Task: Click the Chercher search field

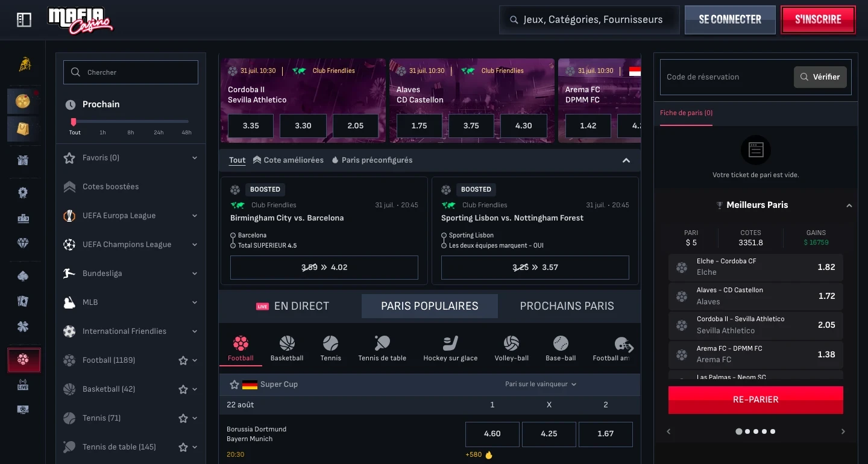Action: [131, 72]
